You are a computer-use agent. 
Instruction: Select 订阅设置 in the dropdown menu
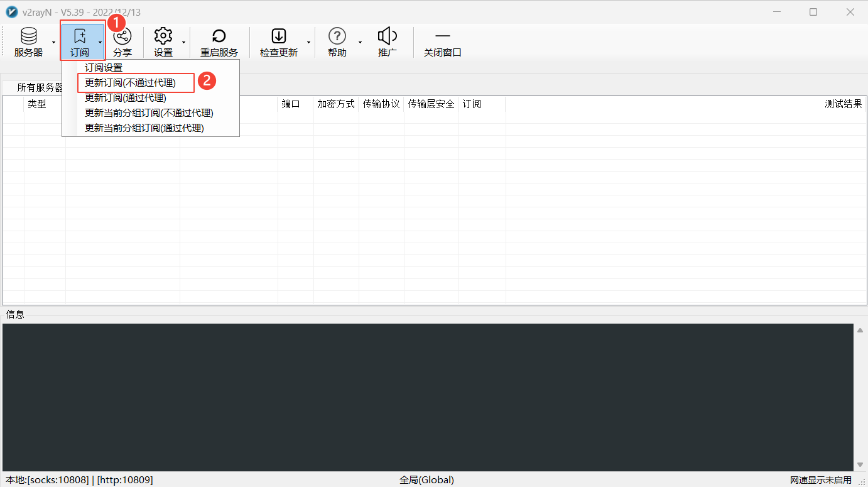tap(104, 67)
